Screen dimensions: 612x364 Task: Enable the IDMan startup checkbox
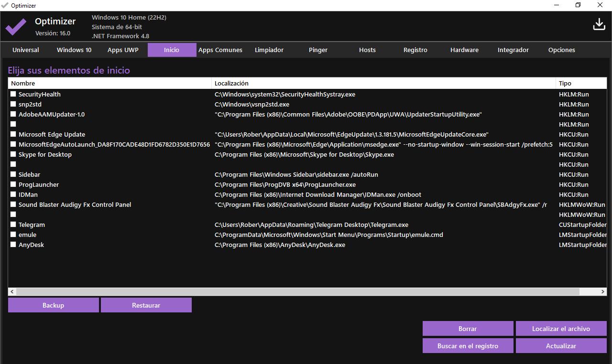[13, 194]
